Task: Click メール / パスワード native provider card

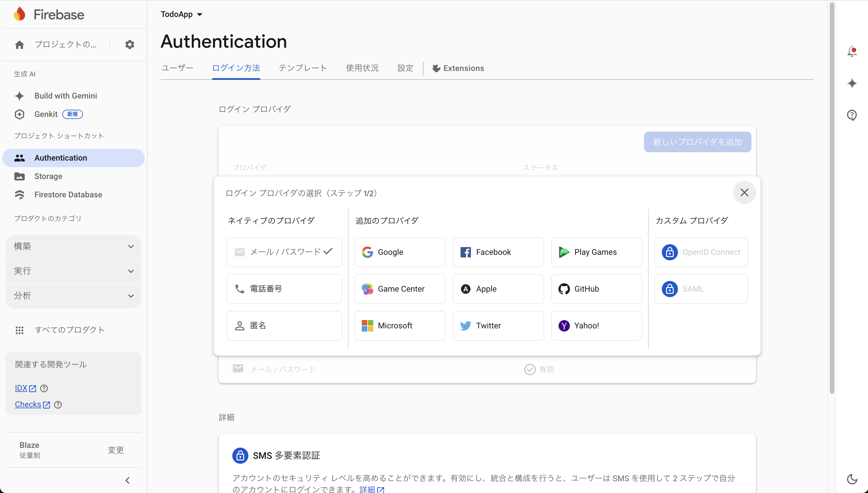Action: coord(284,252)
